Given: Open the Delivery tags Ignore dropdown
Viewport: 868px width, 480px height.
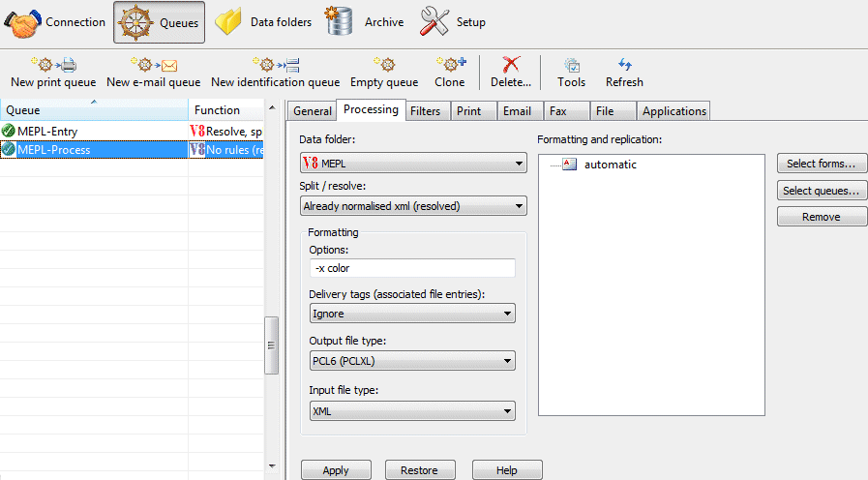Looking at the screenshot, I should (412, 314).
